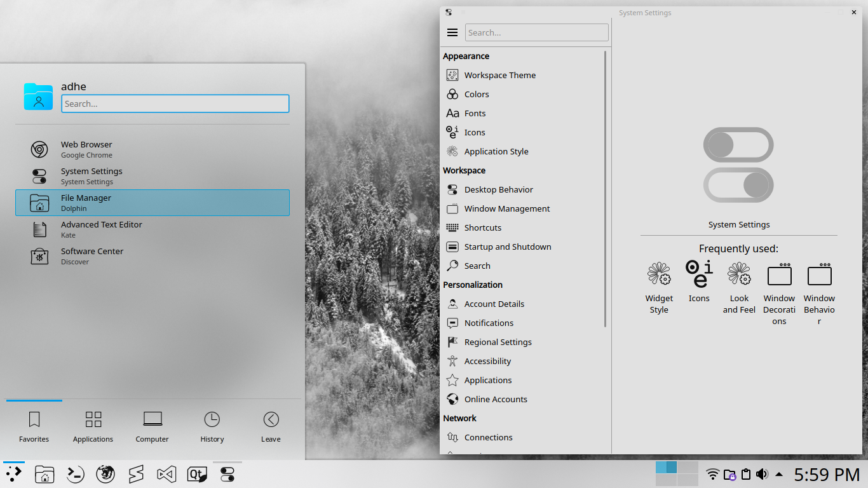Open the Leave launcher tab

[271, 426]
